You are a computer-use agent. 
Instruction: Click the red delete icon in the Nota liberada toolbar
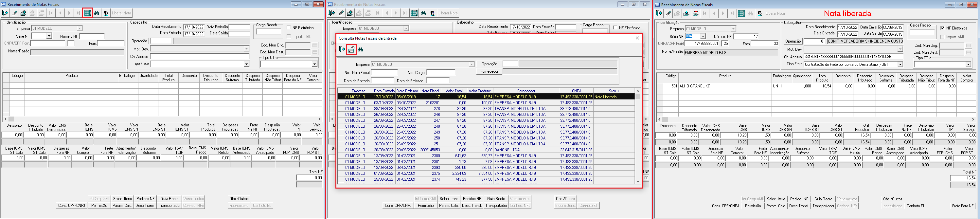(x=695, y=13)
